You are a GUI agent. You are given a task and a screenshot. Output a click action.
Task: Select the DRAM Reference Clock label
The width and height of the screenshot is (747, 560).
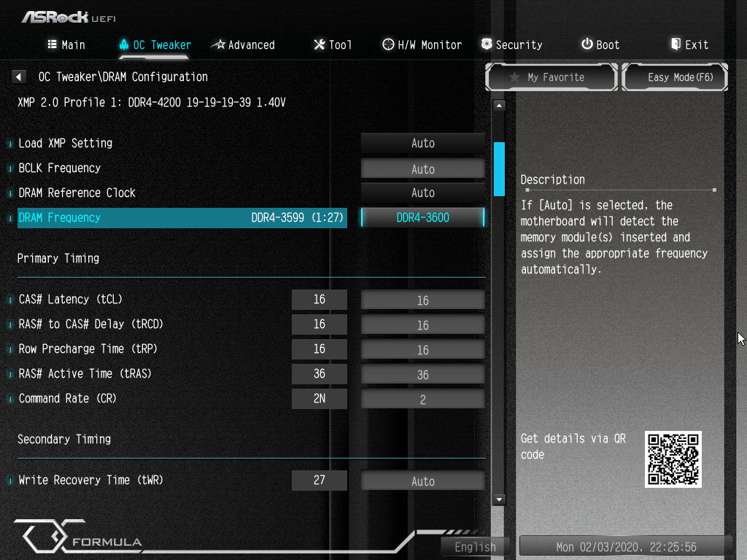(77, 192)
